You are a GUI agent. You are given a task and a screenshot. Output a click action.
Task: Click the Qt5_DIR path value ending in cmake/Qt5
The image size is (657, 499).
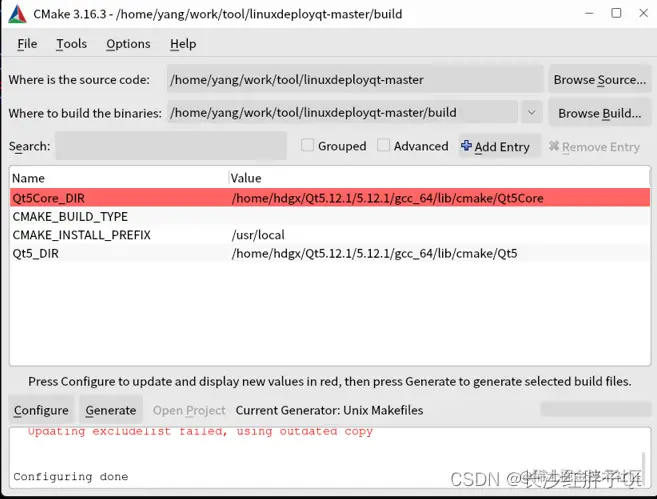[x=375, y=253]
